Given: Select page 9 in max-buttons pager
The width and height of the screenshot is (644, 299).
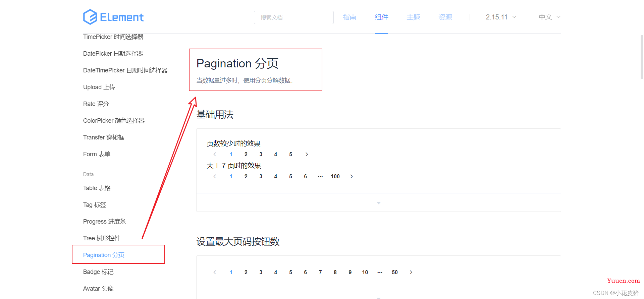Looking at the screenshot, I should (350, 272).
